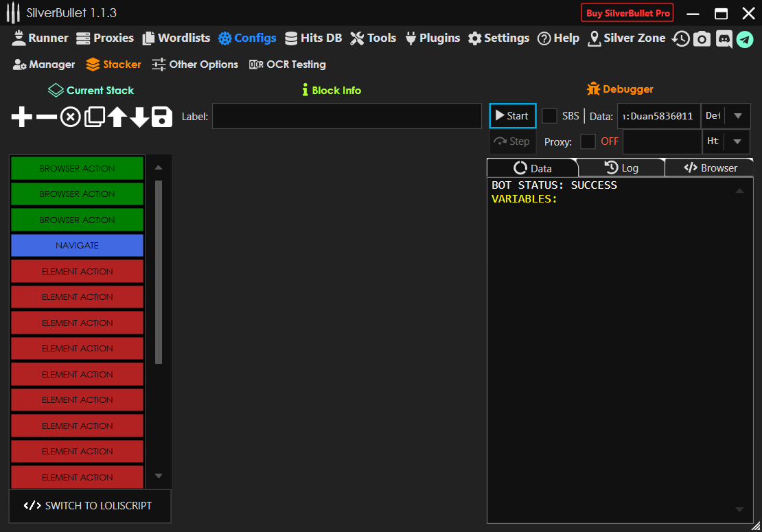Image resolution: width=762 pixels, height=532 pixels.
Task: Save config with floppy disk icon
Action: point(162,117)
